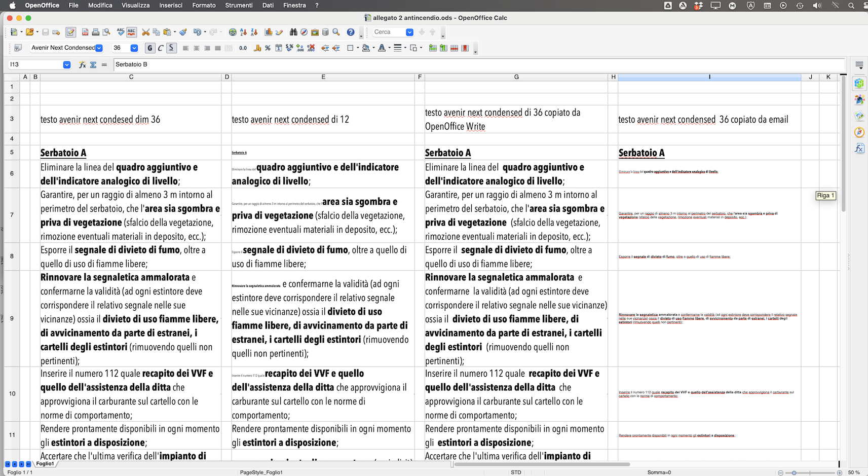Viewport: 868px width, 476px height.
Task: Adjust the zoom slider in status bar
Action: (809, 472)
